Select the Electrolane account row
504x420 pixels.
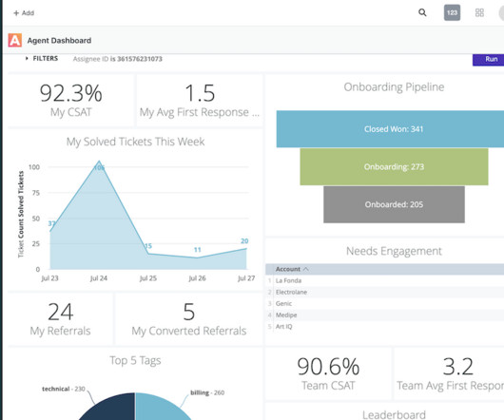point(385,293)
